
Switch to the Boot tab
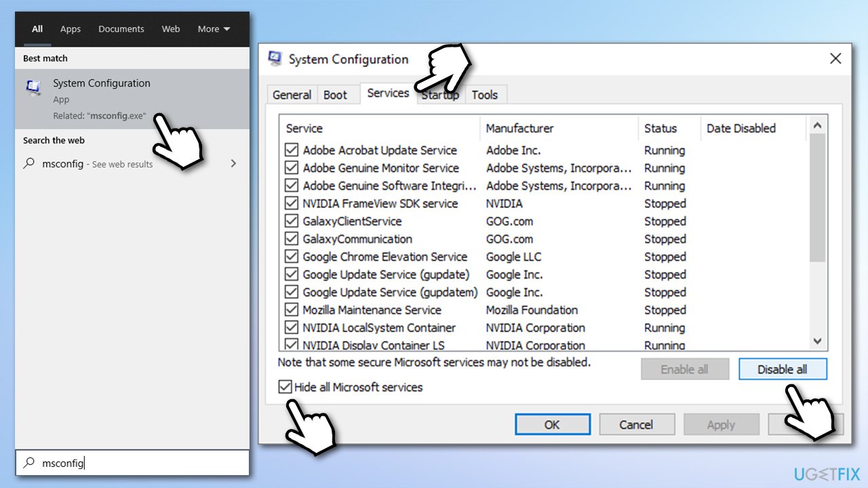click(335, 95)
